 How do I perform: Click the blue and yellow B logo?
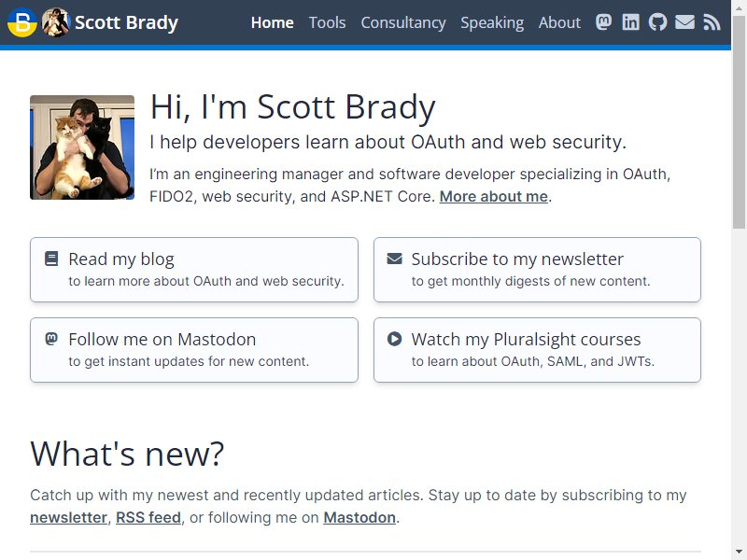tap(21, 22)
